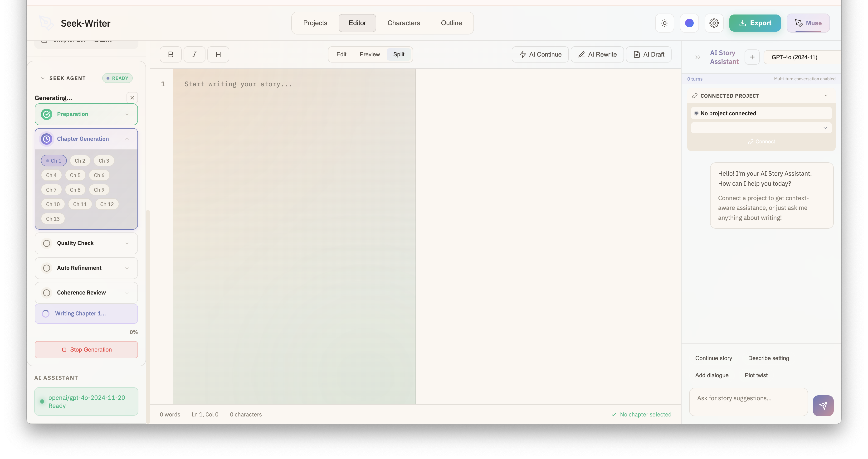Select the Ch 7 chip
This screenshot has height=459, width=868.
tap(51, 190)
